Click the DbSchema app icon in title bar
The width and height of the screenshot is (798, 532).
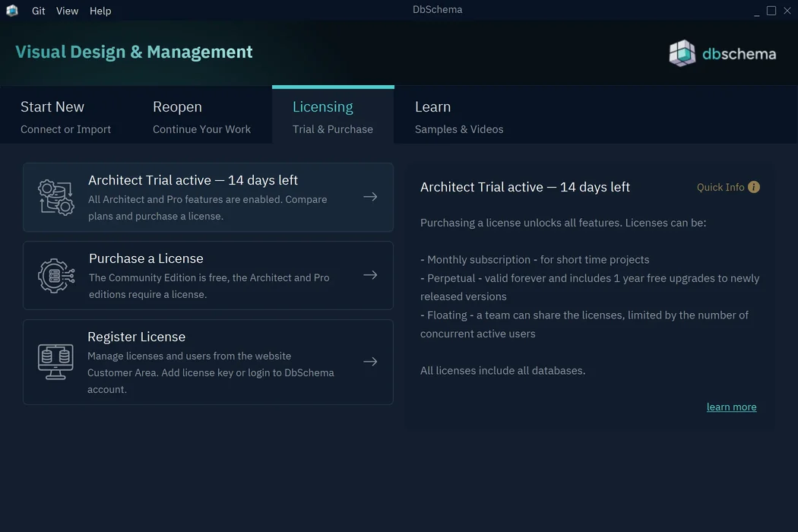click(11, 10)
